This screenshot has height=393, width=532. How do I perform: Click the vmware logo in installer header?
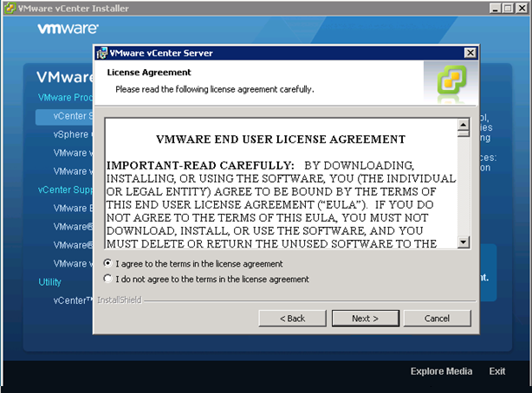(x=68, y=29)
